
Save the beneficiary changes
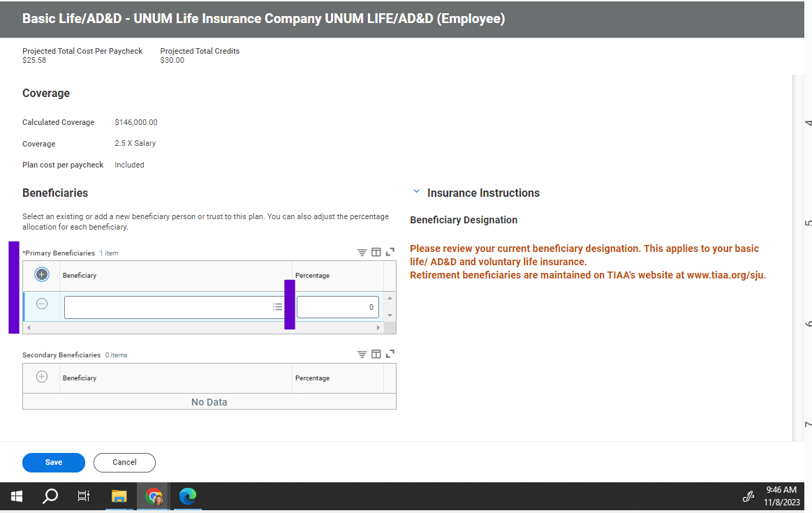(54, 462)
